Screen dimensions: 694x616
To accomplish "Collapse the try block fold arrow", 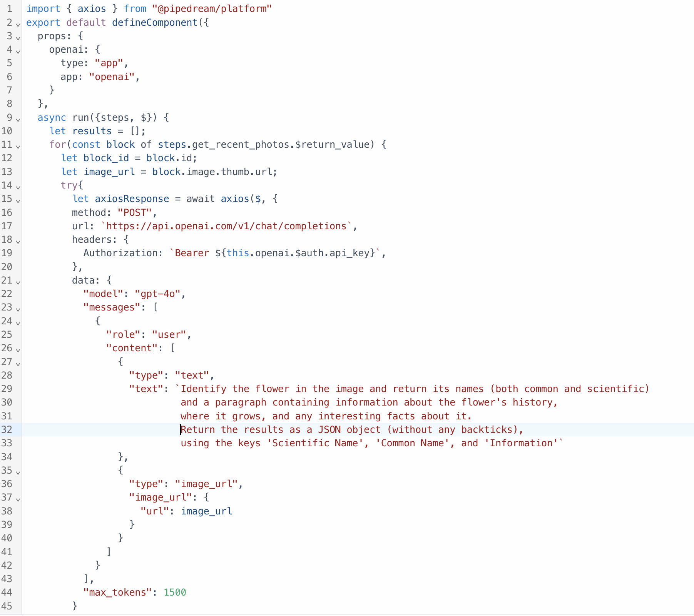I will click(18, 187).
